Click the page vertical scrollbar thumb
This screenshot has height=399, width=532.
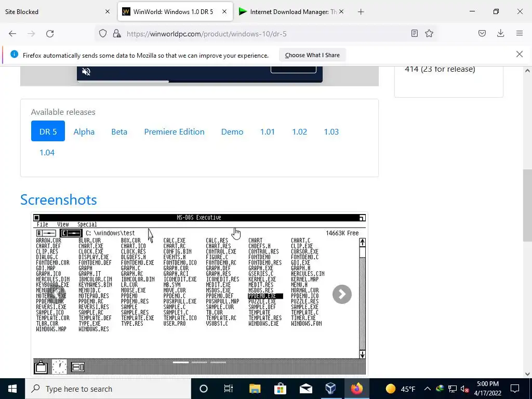[527, 205]
